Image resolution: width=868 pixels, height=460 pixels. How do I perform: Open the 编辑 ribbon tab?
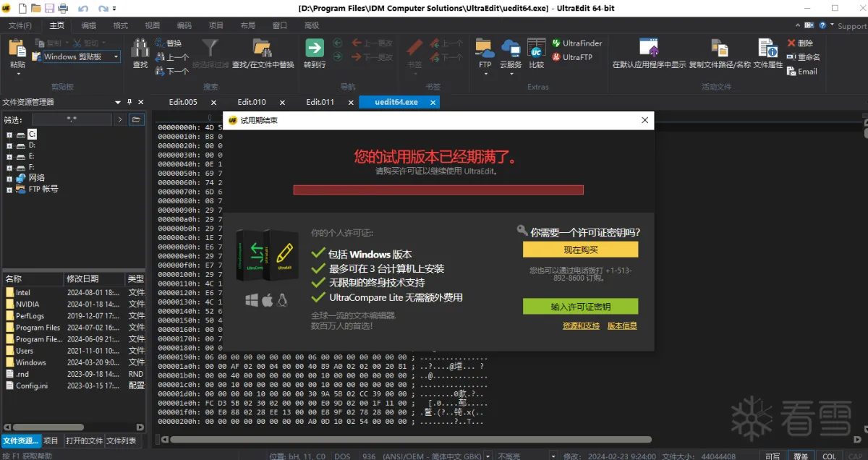click(88, 25)
